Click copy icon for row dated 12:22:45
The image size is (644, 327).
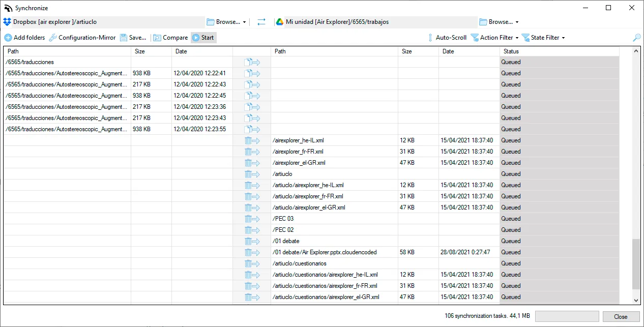(x=252, y=96)
